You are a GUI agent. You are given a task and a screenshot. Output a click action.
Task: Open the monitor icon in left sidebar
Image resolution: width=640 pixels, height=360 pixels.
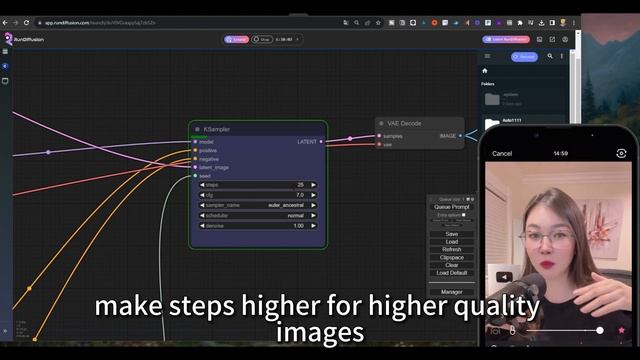click(x=5, y=81)
